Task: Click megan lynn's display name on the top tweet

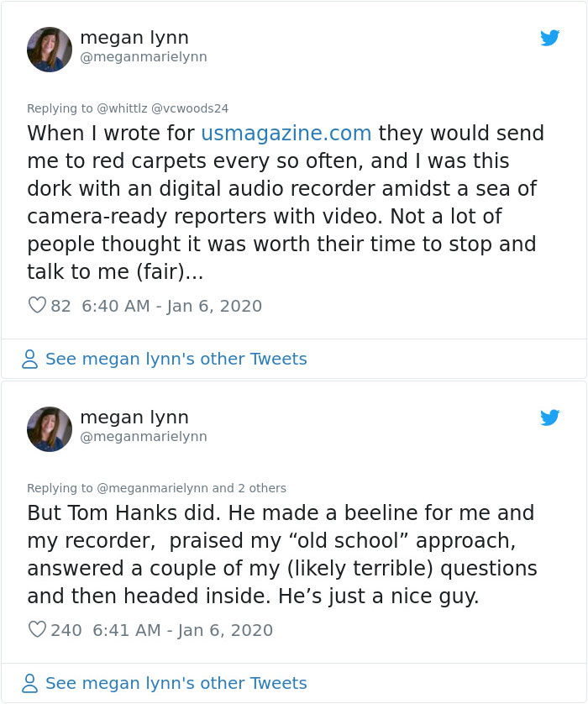Action: (134, 38)
